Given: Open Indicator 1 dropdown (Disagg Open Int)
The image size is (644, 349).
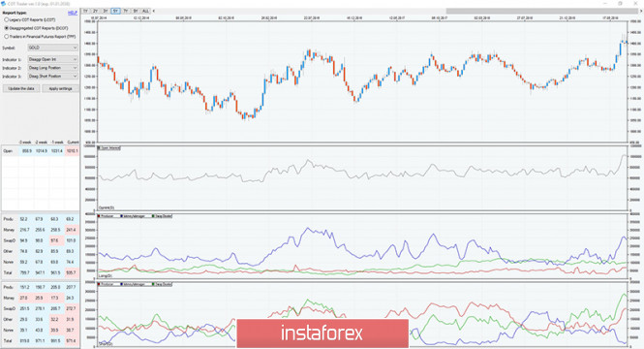Looking at the screenshot, I should click(x=52, y=59).
